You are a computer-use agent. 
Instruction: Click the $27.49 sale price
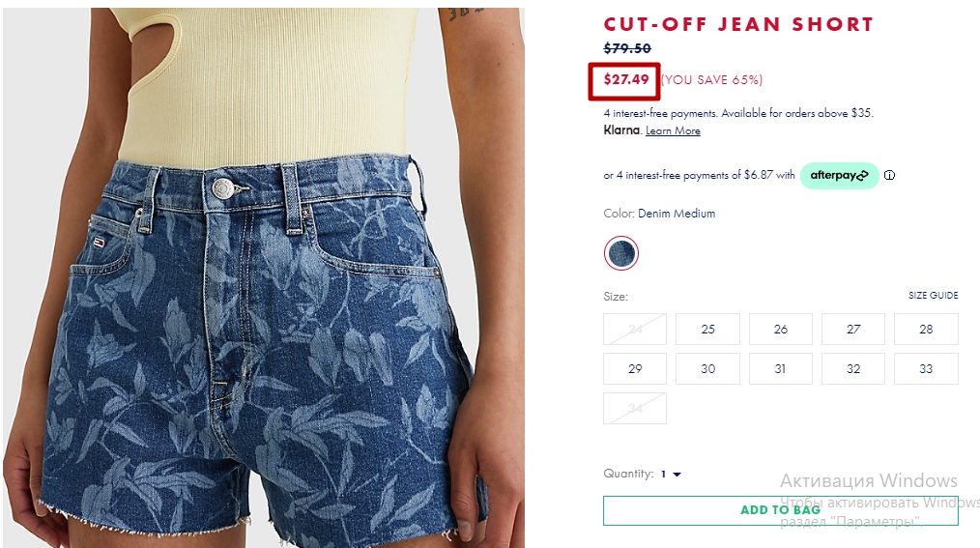(x=625, y=80)
